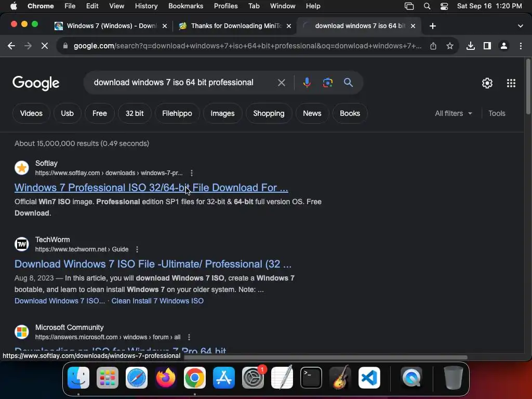Stop loading the page
The width and height of the screenshot is (532, 399).
point(45,46)
